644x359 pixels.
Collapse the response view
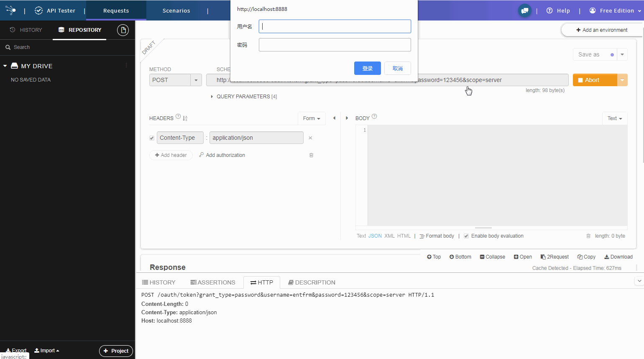492,257
